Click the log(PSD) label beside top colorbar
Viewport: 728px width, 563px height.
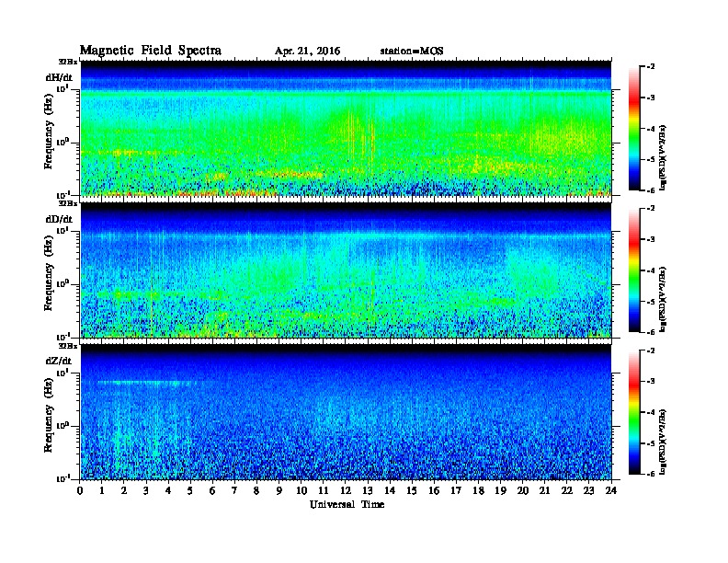click(x=663, y=157)
